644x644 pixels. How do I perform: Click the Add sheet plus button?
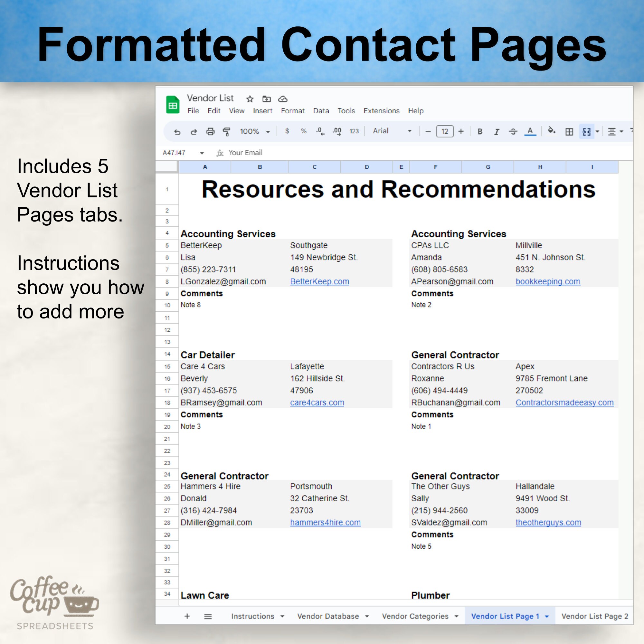click(187, 616)
